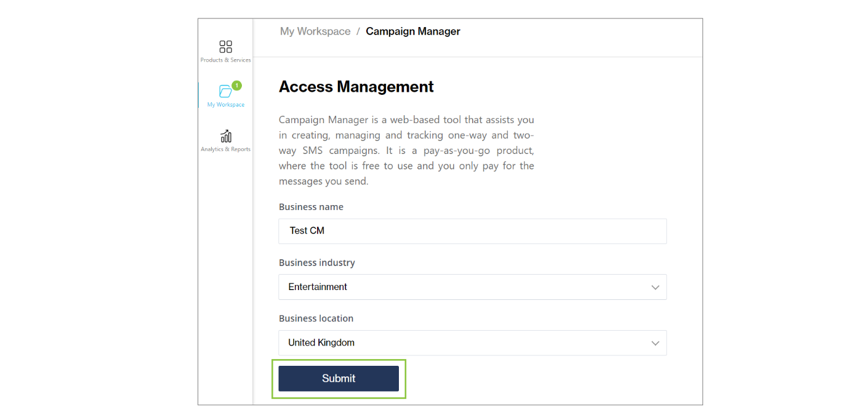868x420 pixels.
Task: Open the Products & Services grid icon
Action: (x=225, y=47)
